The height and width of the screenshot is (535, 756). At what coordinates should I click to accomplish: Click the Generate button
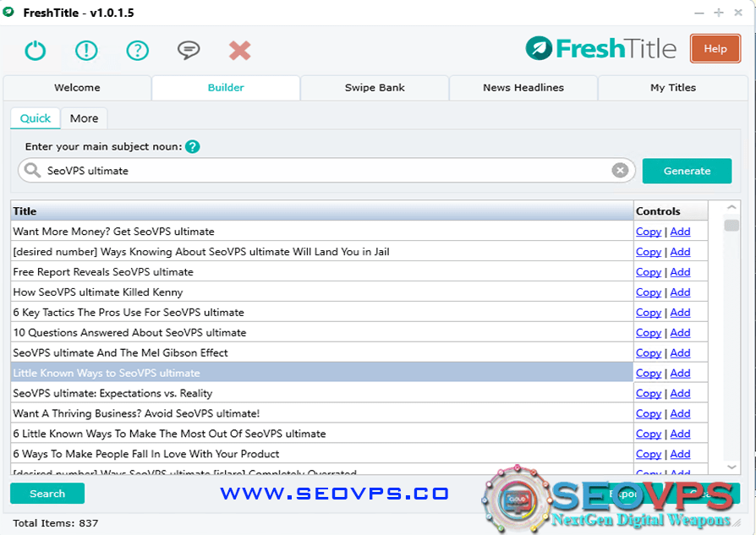[x=687, y=171]
